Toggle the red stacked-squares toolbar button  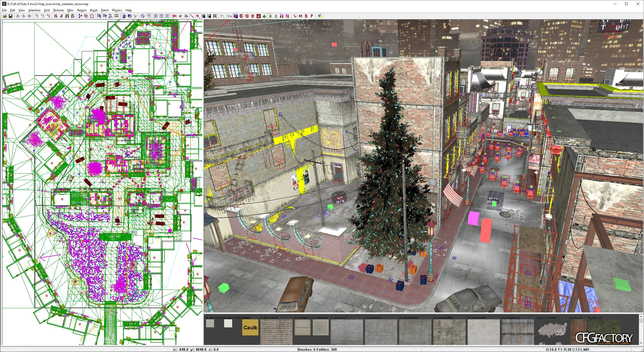tap(198, 16)
